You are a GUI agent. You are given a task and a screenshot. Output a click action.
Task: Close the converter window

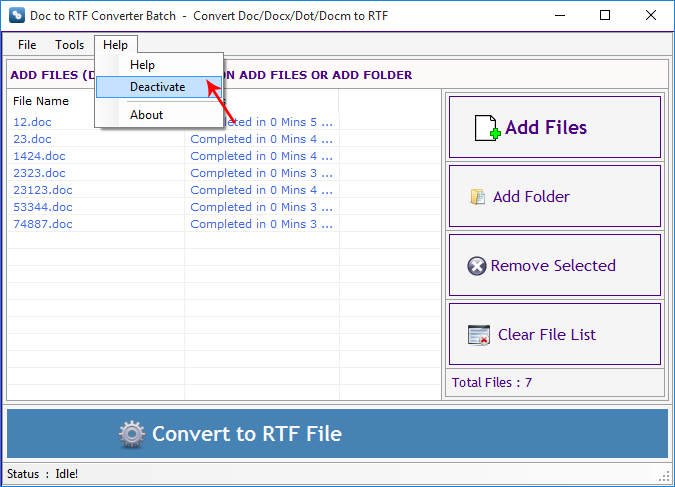(651, 16)
